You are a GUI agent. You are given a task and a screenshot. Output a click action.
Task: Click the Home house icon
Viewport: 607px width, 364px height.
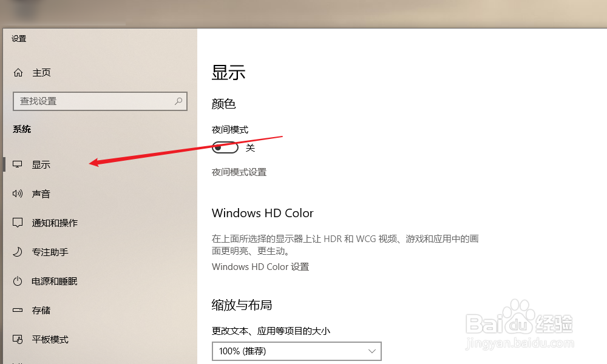point(18,72)
